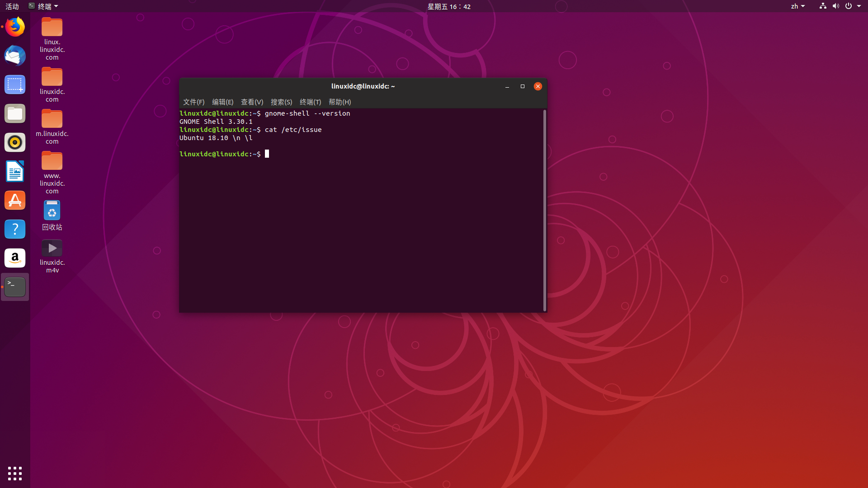Open Ubuntu Software center

tap(15, 201)
